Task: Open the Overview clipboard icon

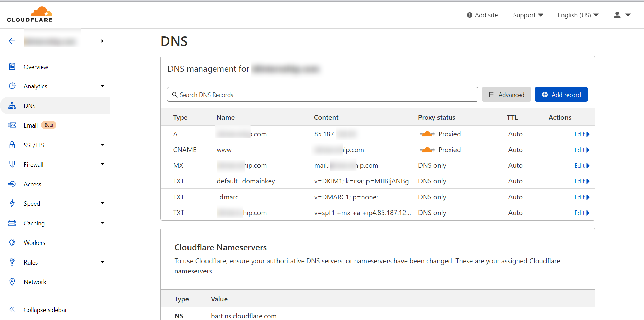Action: [12, 66]
